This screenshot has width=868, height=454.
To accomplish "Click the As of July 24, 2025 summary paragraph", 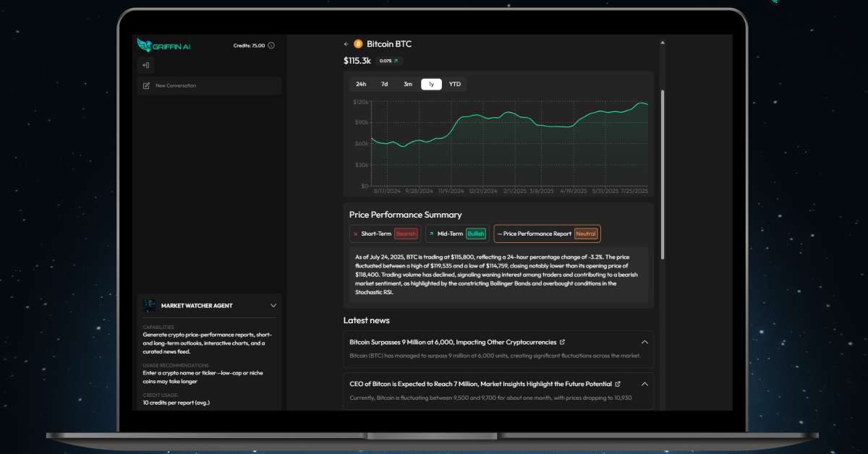I will point(498,275).
